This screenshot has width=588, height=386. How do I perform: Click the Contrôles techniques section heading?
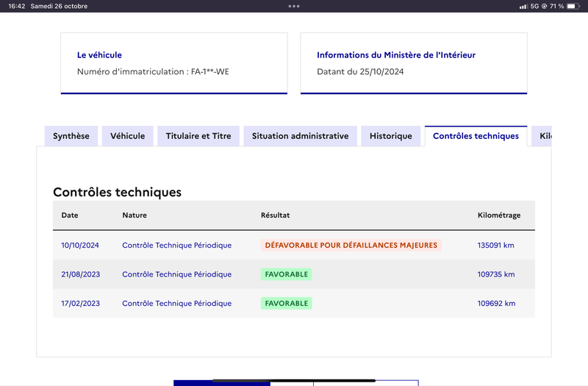[117, 192]
